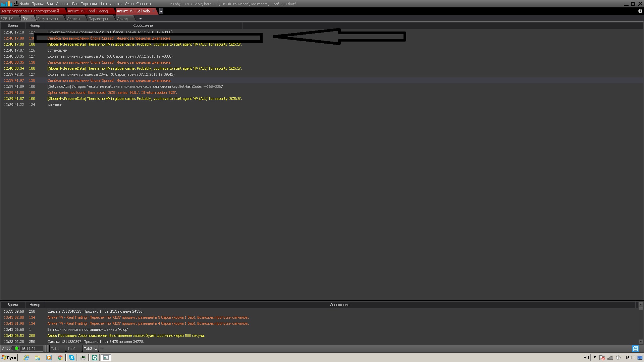
Task: Click the TSLab bar-chart logo icon
Action: pyautogui.click(x=6, y=4)
